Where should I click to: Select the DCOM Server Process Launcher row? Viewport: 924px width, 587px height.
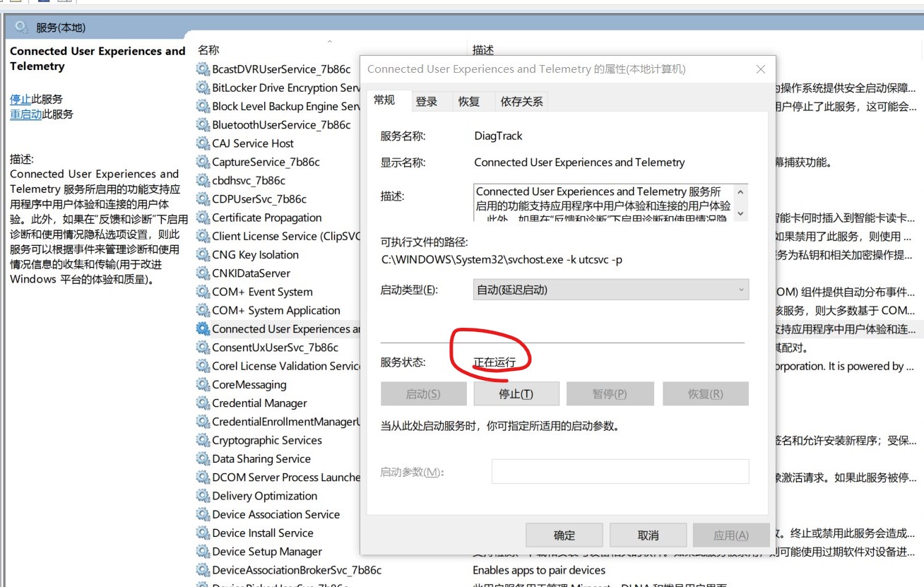tap(286, 477)
